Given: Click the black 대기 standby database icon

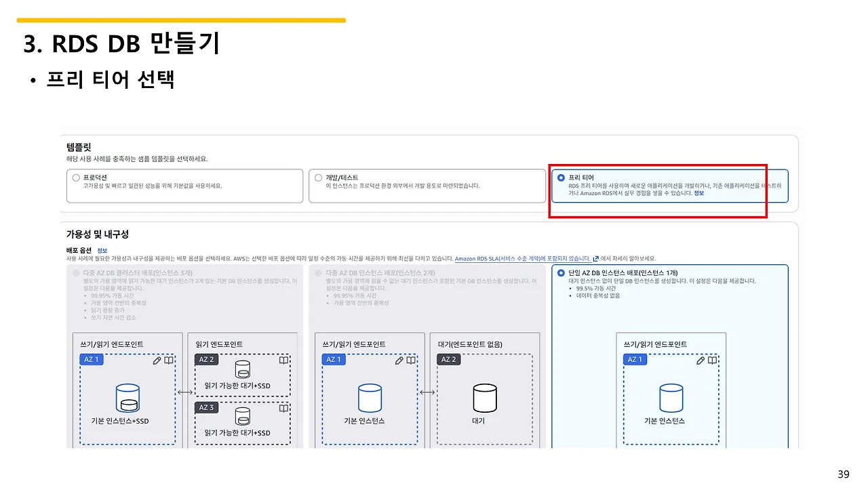Looking at the screenshot, I should pos(485,399).
